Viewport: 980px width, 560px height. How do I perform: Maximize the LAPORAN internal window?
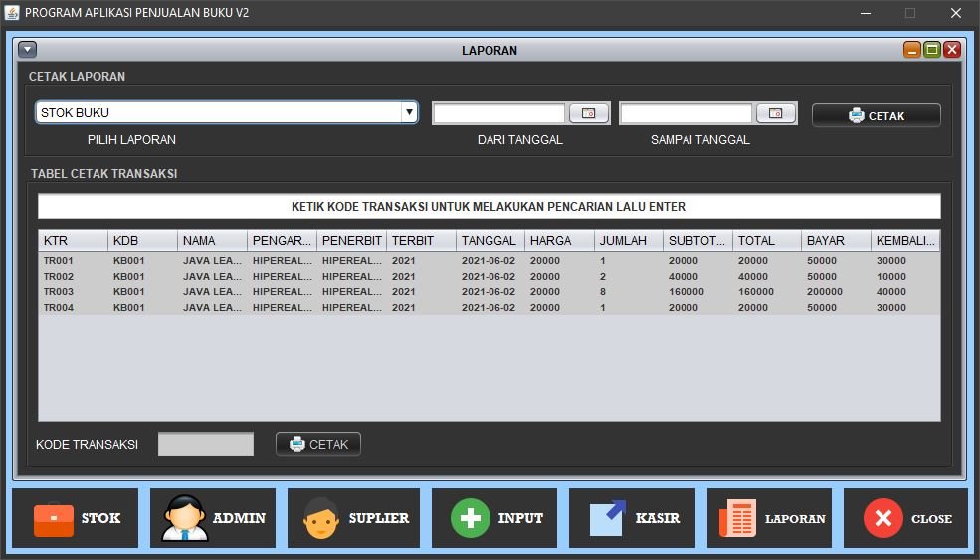click(x=932, y=50)
